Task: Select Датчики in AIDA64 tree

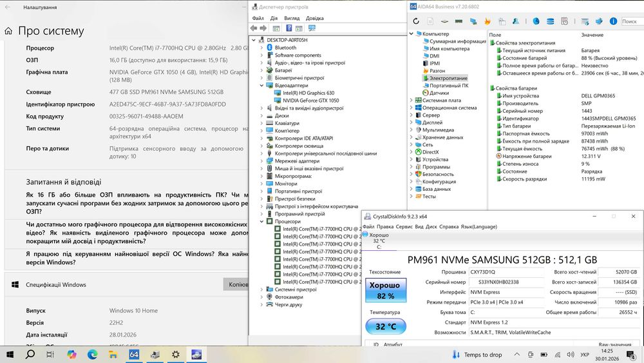Action: (439, 93)
